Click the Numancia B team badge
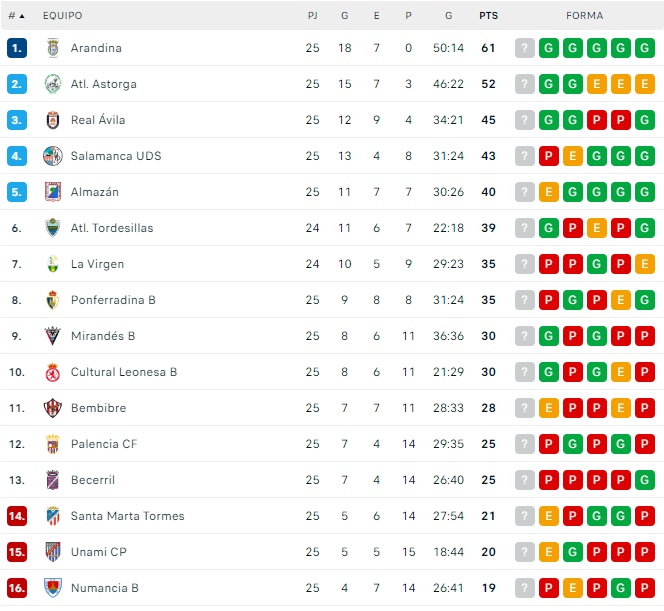Viewport: 664px width, 611px height. coord(53,588)
